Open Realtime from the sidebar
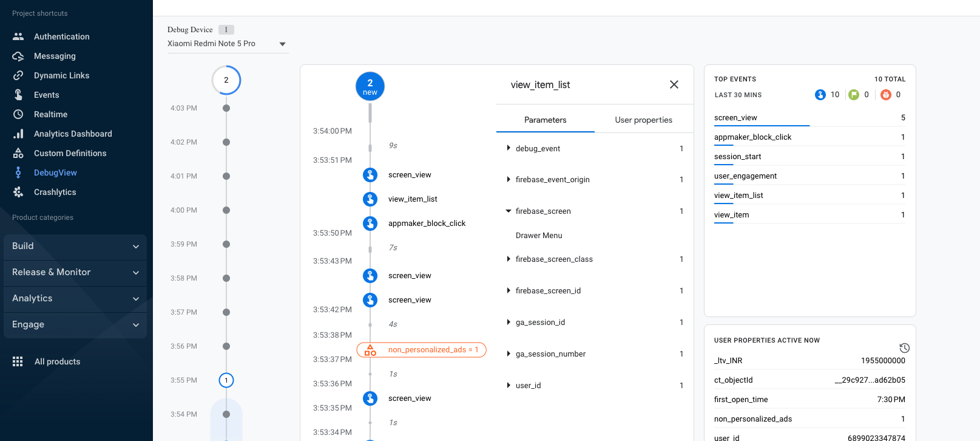 click(x=50, y=114)
